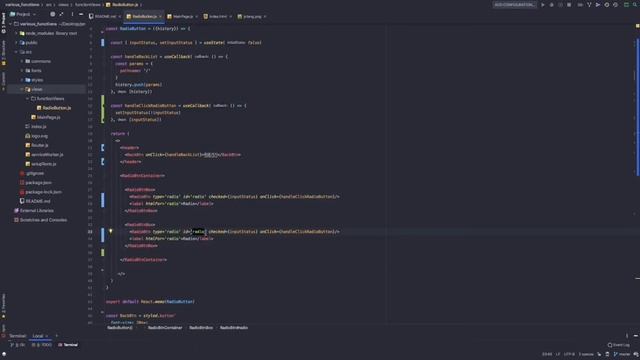Screen dimensions: 640x360
Task: Stop the running process with the square icon
Action: coord(569,5)
